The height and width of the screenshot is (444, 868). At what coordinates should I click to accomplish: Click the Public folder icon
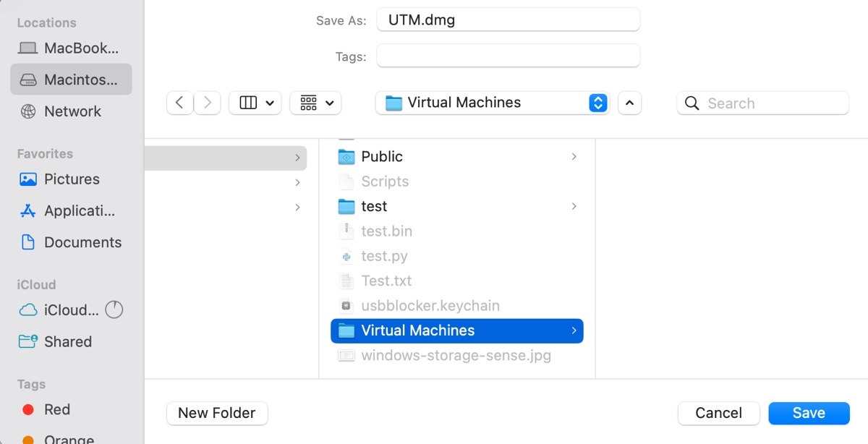tap(346, 156)
